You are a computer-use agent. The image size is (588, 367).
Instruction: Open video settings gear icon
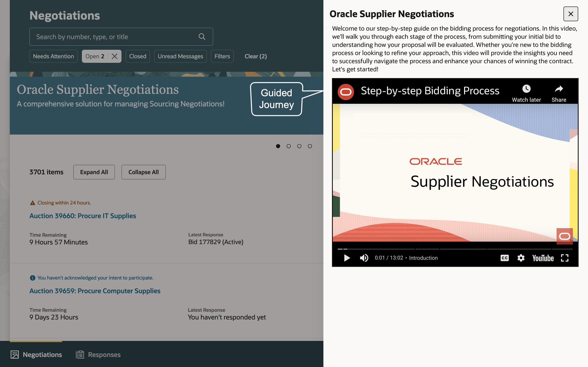pyautogui.click(x=521, y=258)
